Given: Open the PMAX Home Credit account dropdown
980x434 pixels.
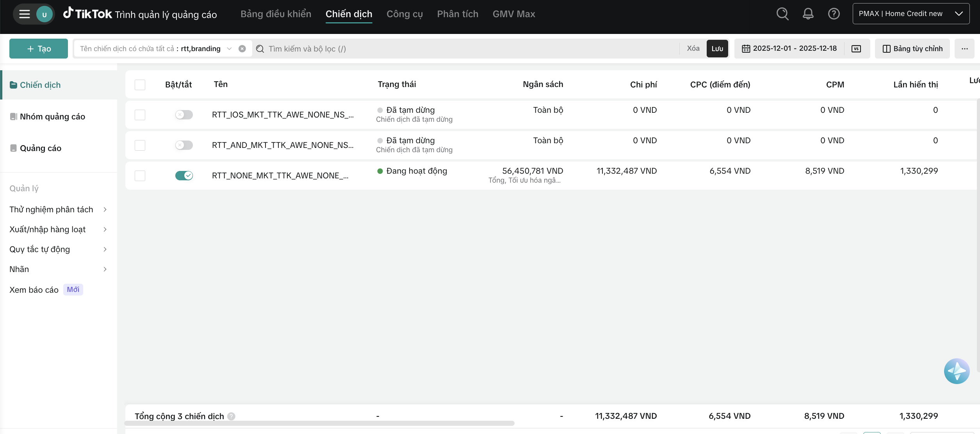Looking at the screenshot, I should tap(911, 14).
